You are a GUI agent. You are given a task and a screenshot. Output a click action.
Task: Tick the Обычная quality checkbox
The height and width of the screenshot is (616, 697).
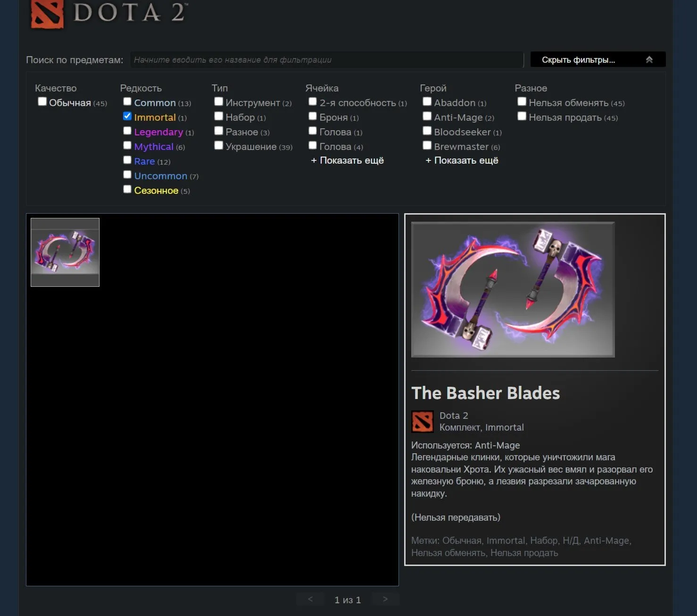(42, 101)
